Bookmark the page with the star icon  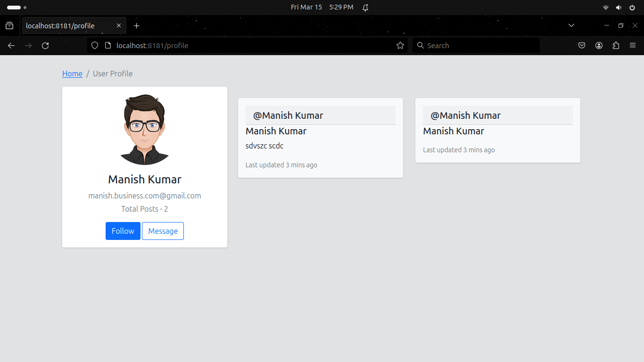pos(400,45)
